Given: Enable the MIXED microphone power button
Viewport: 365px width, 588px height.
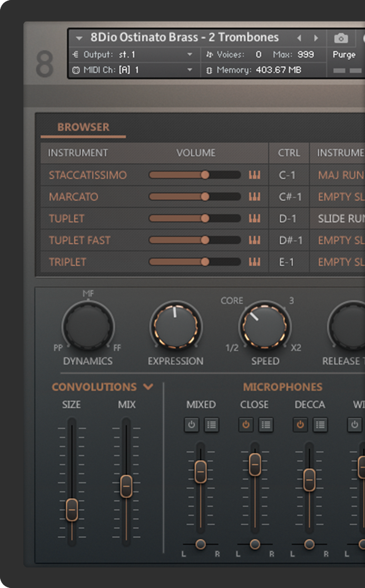Looking at the screenshot, I should click(191, 425).
